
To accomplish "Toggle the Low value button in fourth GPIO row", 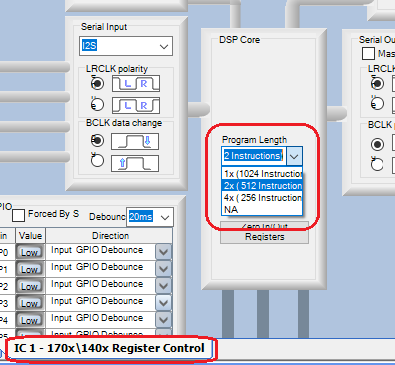I will point(29,303).
